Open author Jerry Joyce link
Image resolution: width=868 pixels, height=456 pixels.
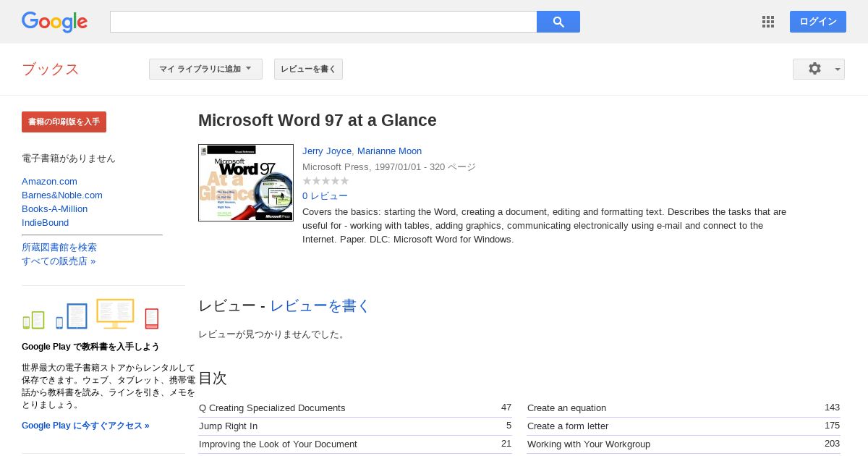tap(327, 151)
